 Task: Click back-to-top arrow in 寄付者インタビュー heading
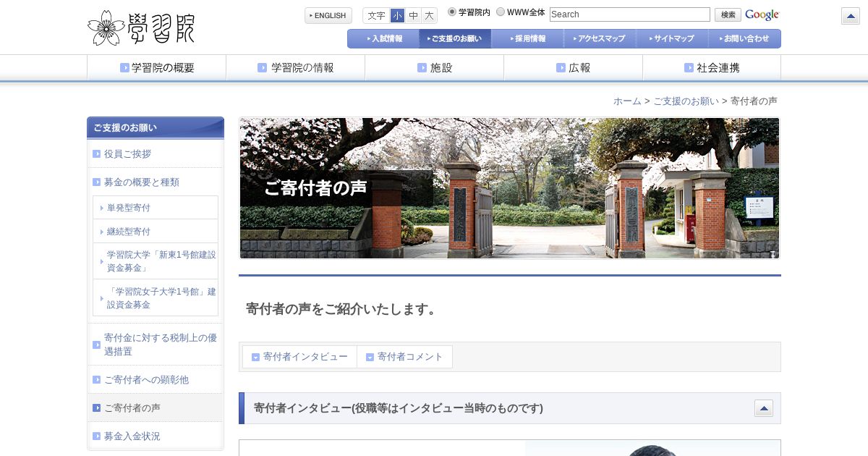click(764, 408)
